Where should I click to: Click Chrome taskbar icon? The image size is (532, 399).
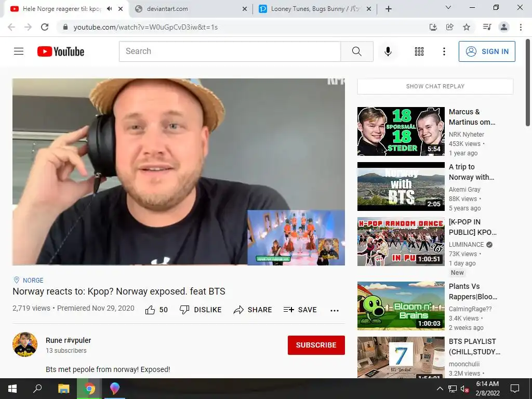89,389
